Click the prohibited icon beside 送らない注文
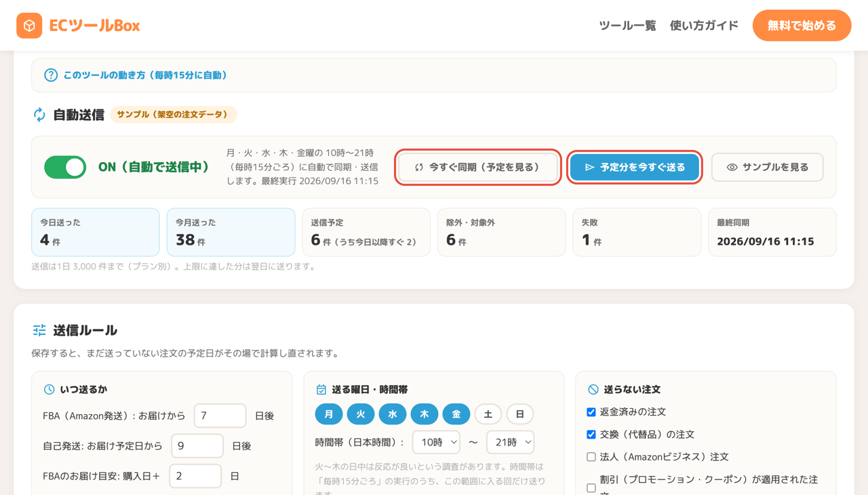The height and width of the screenshot is (495, 868). click(593, 389)
